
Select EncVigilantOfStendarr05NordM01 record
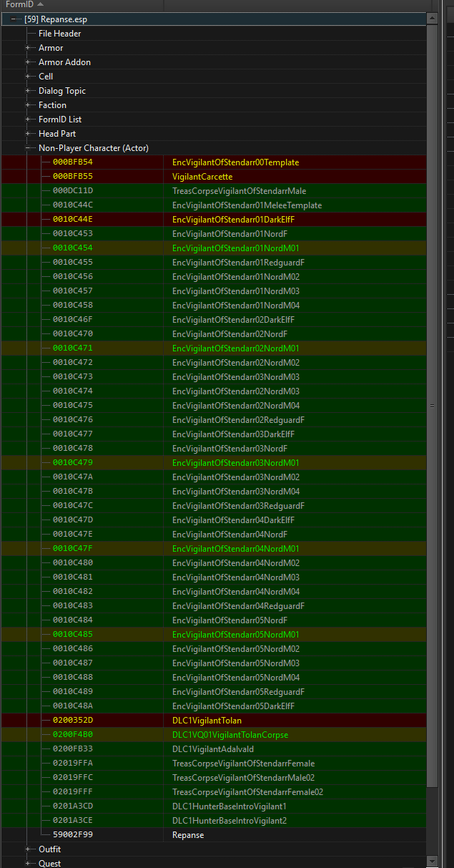click(x=214, y=635)
